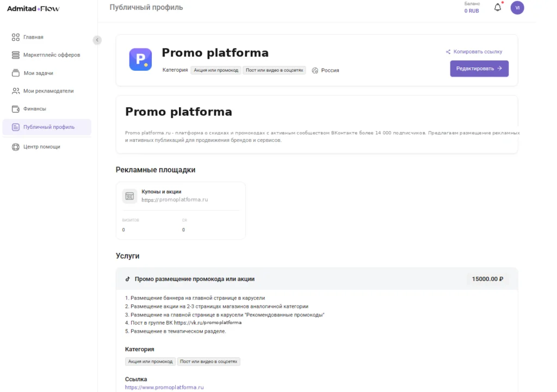
Task: Open the VI user avatar menu
Action: [517, 8]
